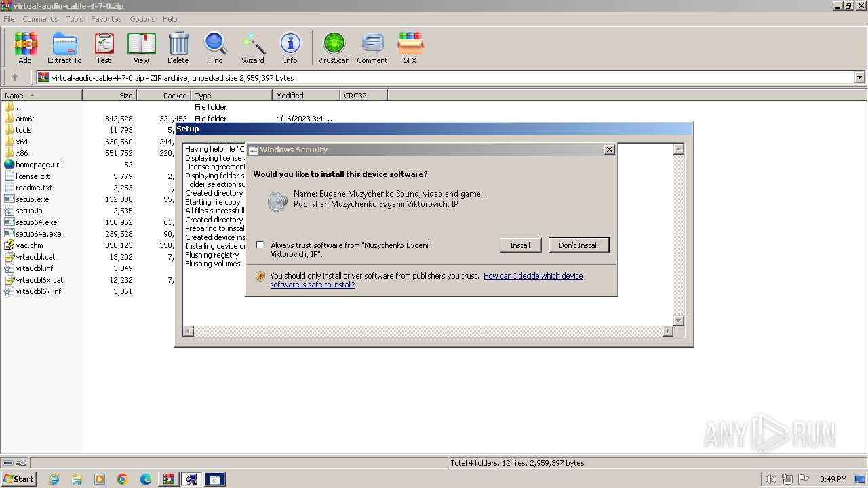
Task: Select setup.ini file
Action: 30,211
